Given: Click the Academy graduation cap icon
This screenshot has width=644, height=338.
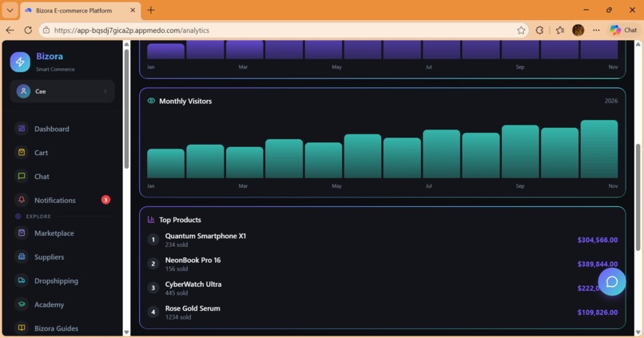Looking at the screenshot, I should click(22, 304).
